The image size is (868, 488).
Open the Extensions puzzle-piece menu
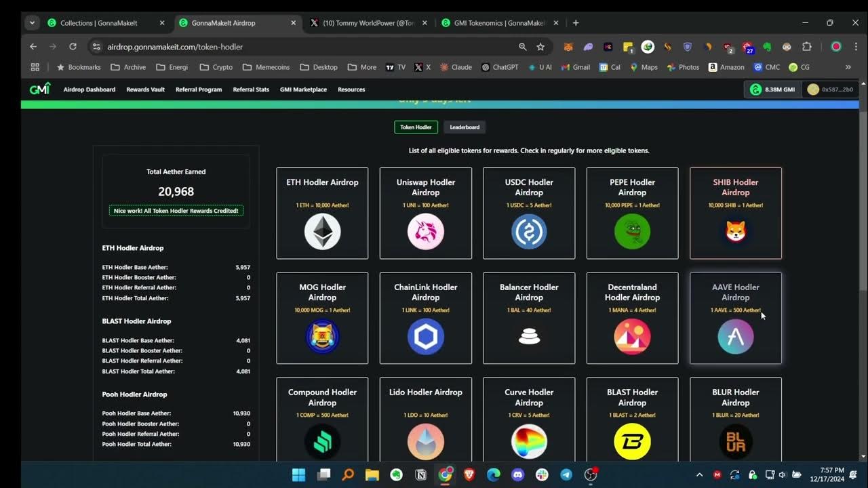click(x=807, y=47)
